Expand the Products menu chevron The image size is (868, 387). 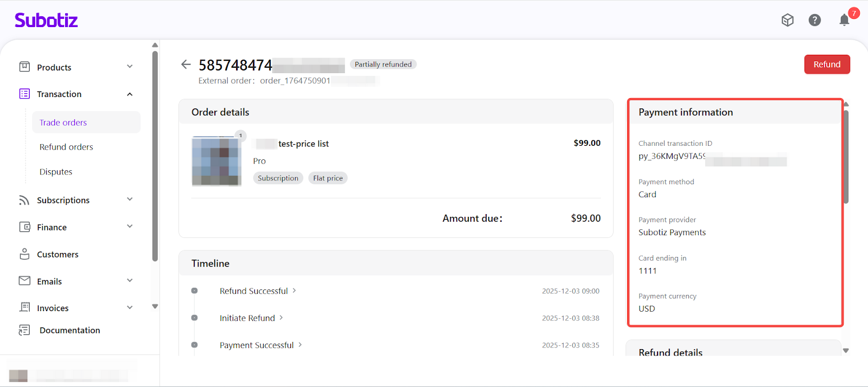click(x=130, y=67)
